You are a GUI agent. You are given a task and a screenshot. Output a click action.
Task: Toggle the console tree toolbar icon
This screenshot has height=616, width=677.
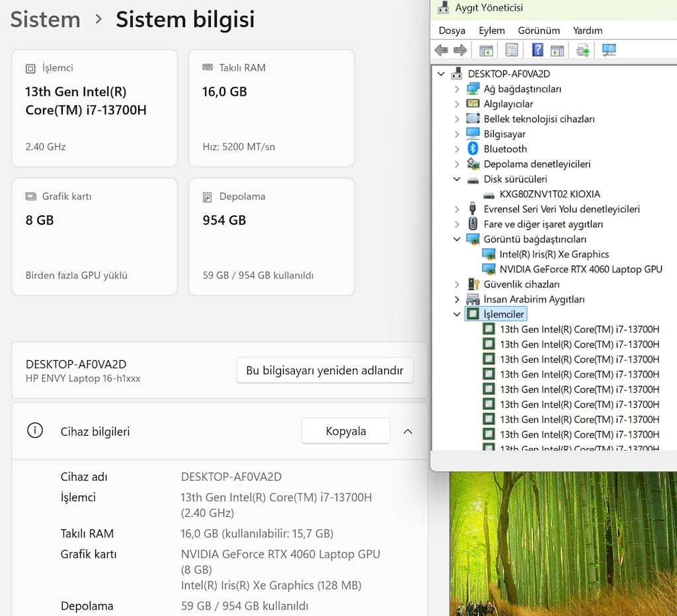pyautogui.click(x=486, y=50)
